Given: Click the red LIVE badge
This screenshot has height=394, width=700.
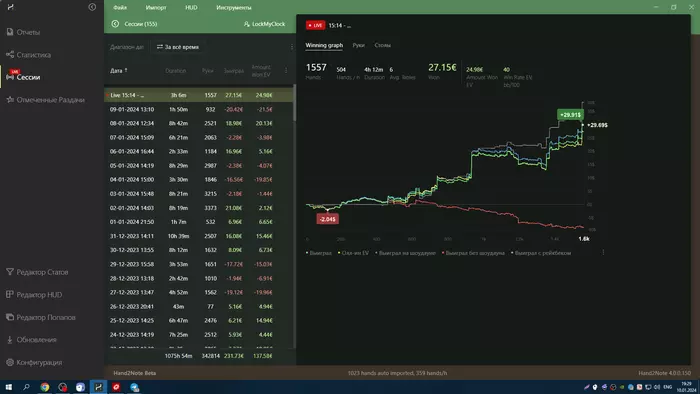Looking at the screenshot, I should (x=315, y=25).
